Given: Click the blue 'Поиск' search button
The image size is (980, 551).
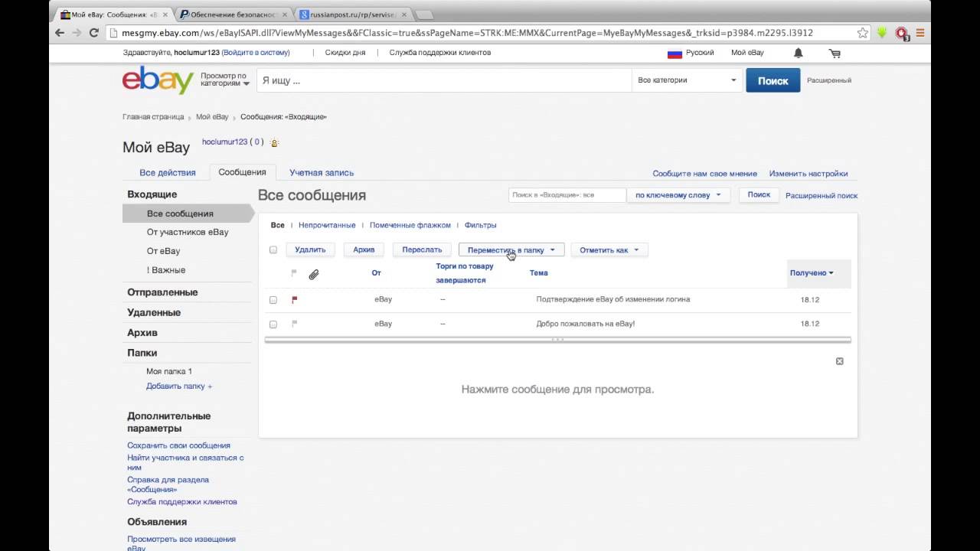Looking at the screenshot, I should (773, 80).
